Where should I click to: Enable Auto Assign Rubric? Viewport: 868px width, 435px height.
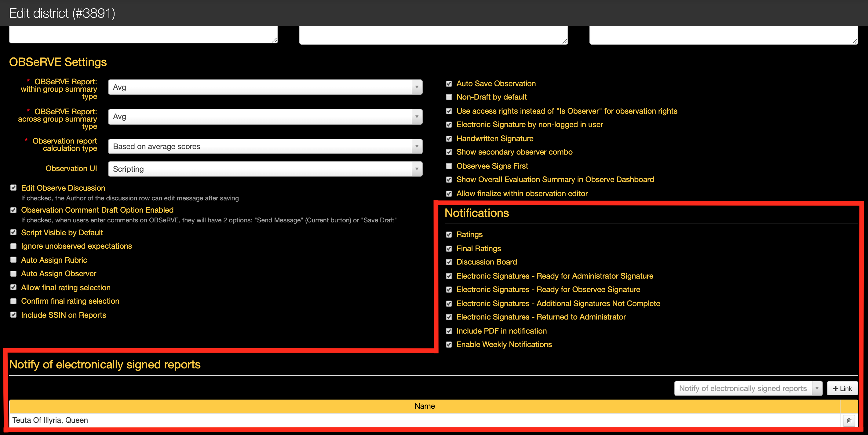coord(13,260)
